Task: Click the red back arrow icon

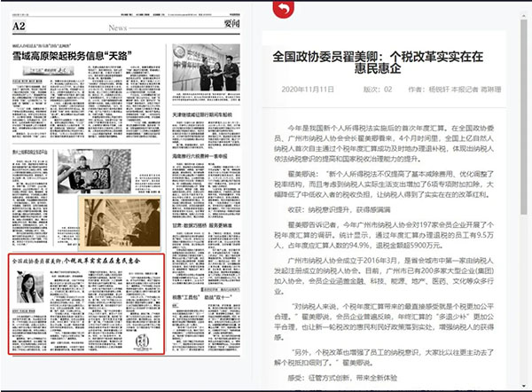Action: (x=283, y=11)
